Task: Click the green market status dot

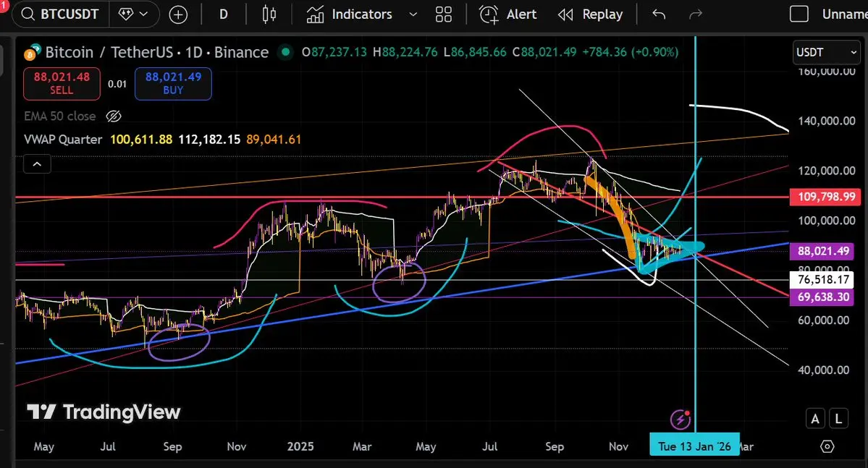Action: (x=286, y=52)
